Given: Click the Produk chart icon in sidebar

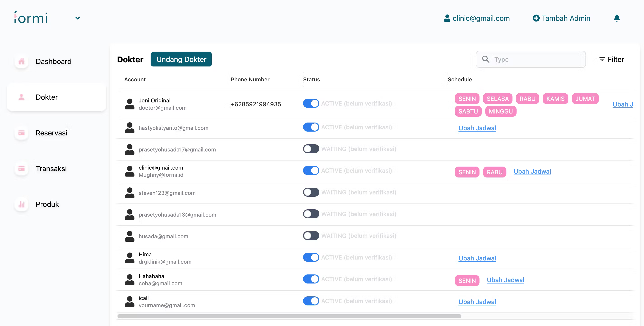Looking at the screenshot, I should 21,204.
